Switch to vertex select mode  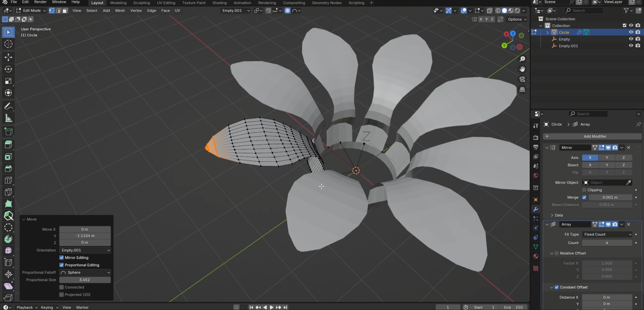click(x=52, y=11)
